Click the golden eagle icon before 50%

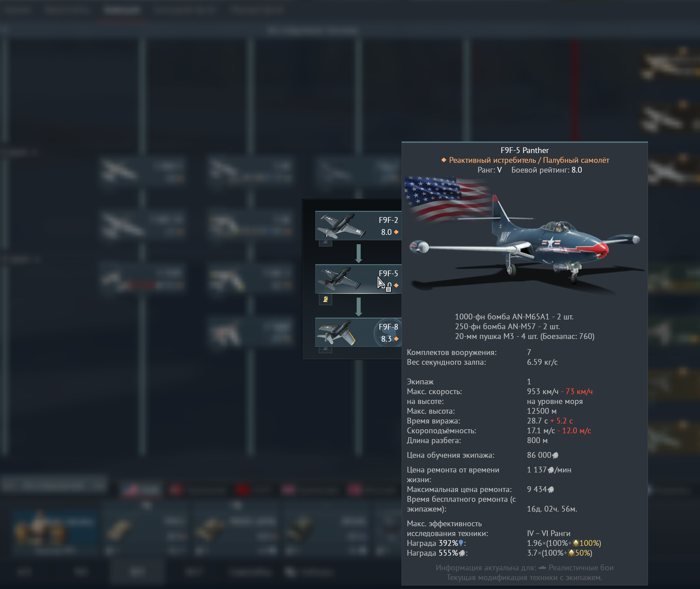[x=571, y=553]
